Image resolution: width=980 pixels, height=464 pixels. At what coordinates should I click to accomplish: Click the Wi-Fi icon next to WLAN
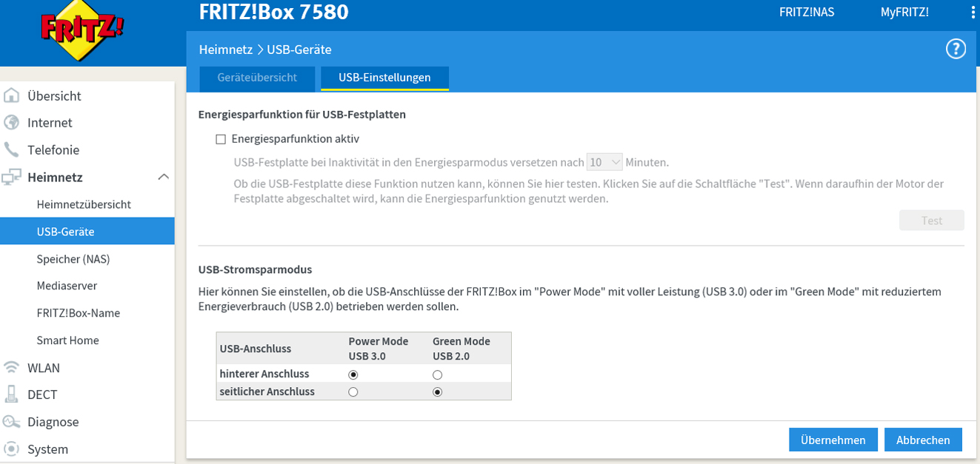pyautogui.click(x=12, y=368)
